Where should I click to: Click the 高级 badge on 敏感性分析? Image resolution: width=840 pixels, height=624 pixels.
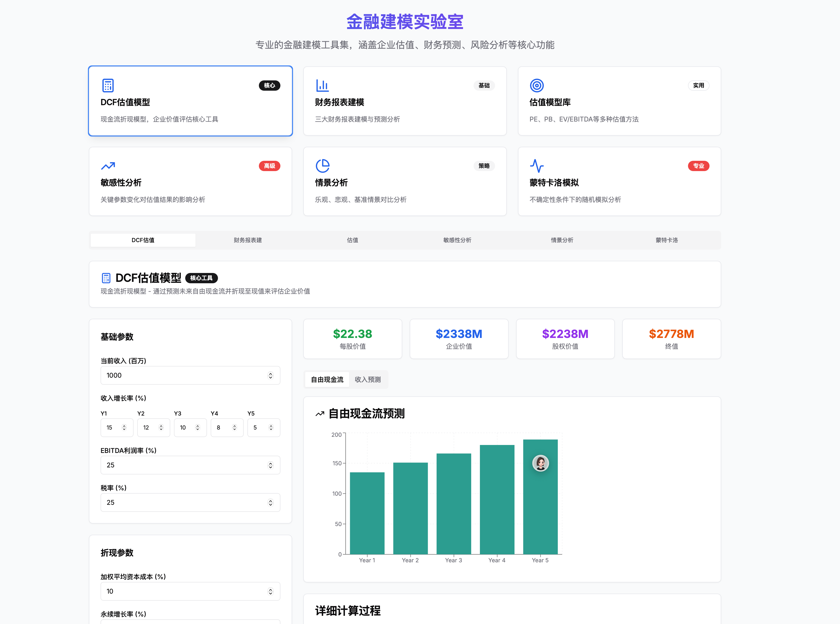269,166
